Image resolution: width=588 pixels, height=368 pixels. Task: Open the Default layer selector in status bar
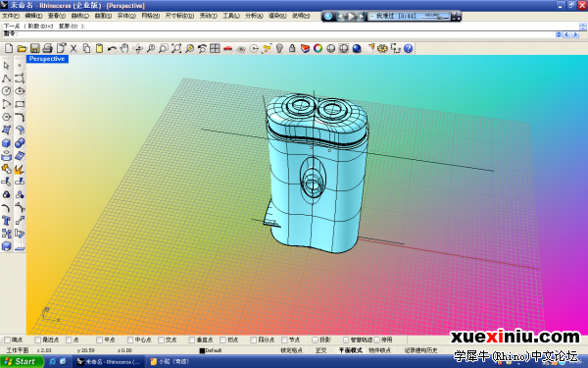pyautogui.click(x=211, y=350)
